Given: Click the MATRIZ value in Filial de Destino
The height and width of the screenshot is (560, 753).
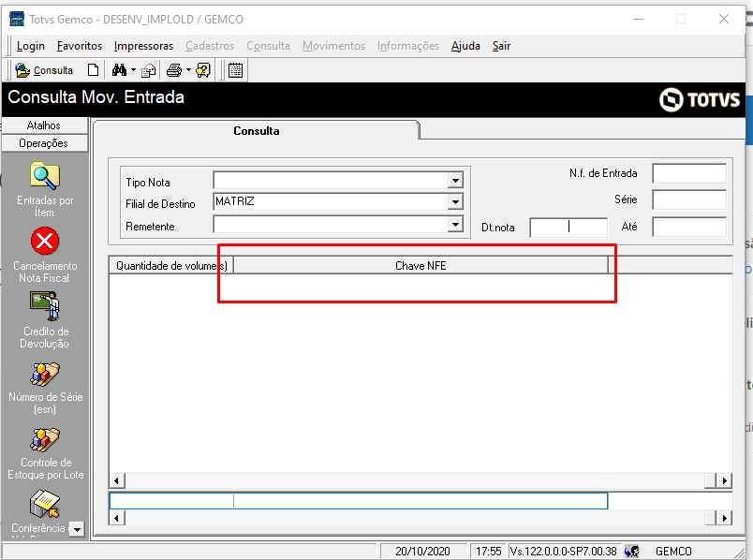Looking at the screenshot, I should [235, 201].
